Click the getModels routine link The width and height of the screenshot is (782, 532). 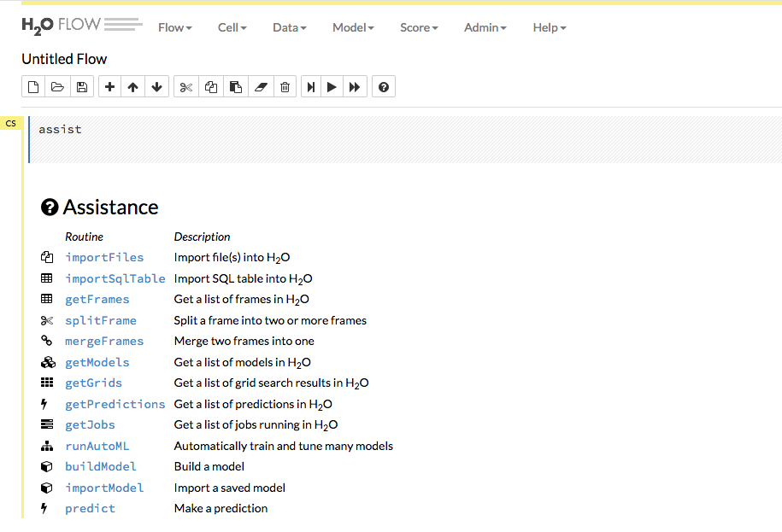tap(97, 363)
